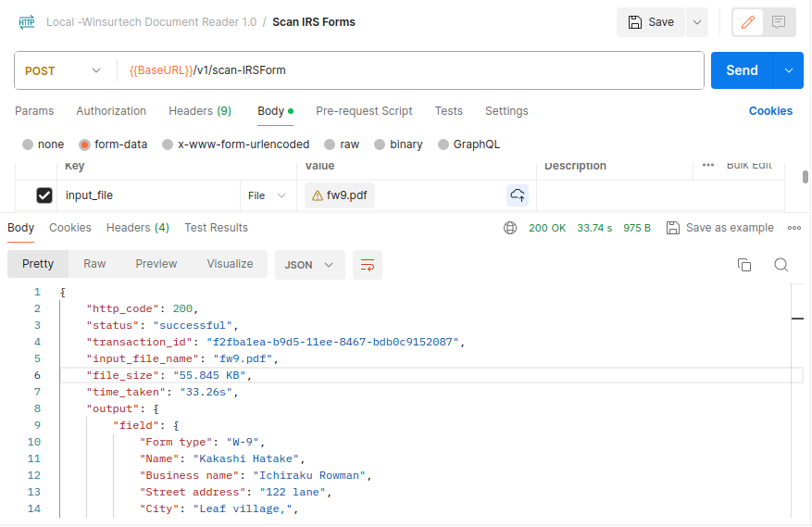
Task: Open the Params tab
Action: [x=34, y=111]
